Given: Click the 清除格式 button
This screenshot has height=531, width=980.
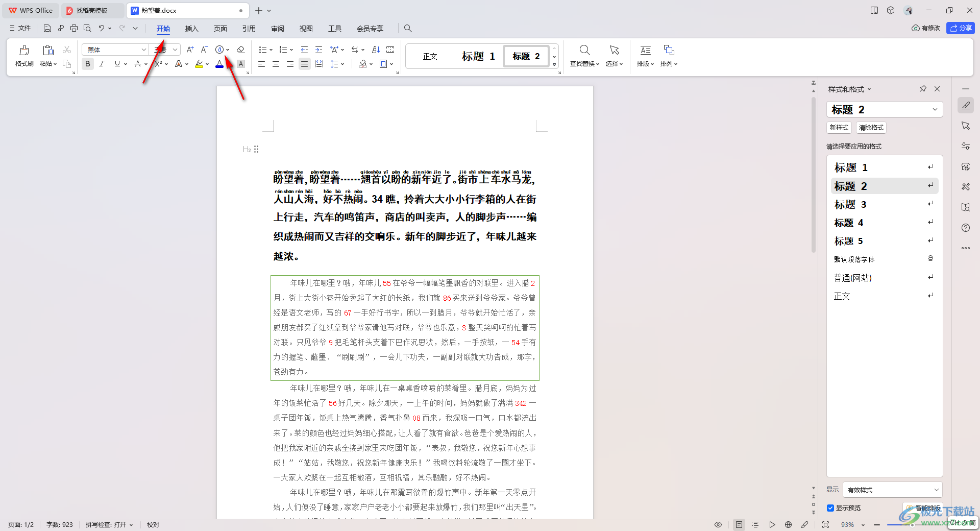Looking at the screenshot, I should click(x=871, y=128).
